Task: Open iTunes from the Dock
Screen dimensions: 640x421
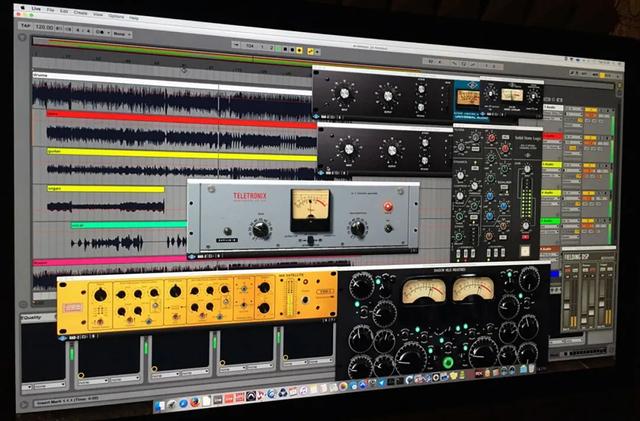Action: [x=303, y=391]
